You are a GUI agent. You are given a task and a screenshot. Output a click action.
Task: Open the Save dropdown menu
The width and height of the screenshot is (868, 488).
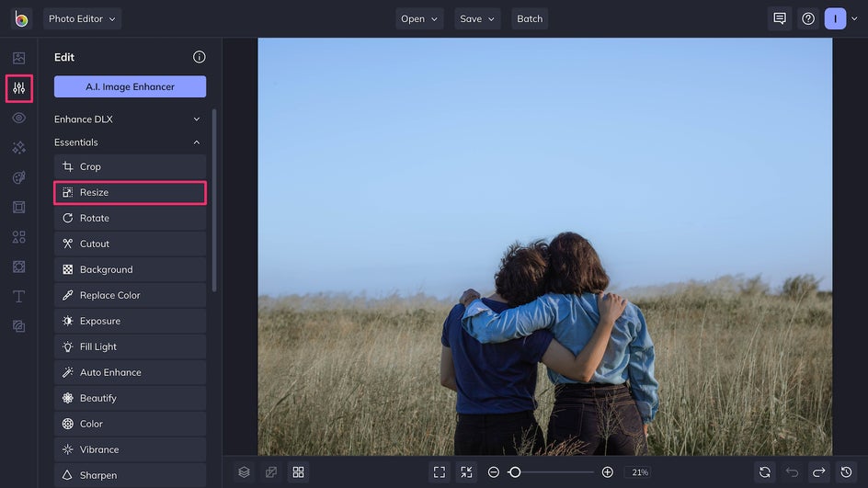coord(477,18)
